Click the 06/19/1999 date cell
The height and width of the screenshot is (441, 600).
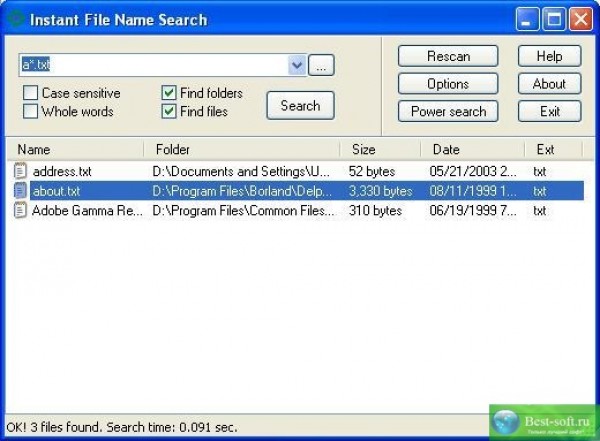473,211
